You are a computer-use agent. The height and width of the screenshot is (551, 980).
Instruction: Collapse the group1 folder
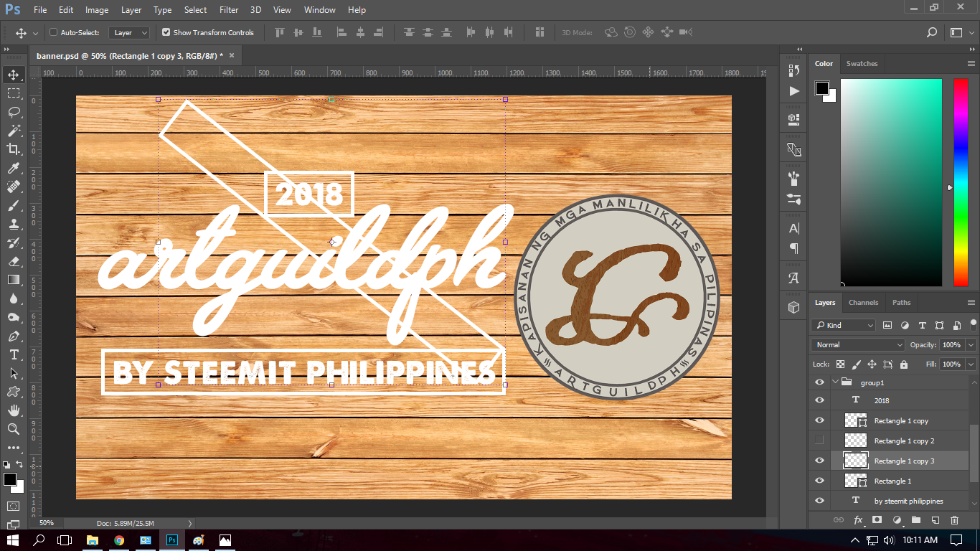tap(835, 382)
